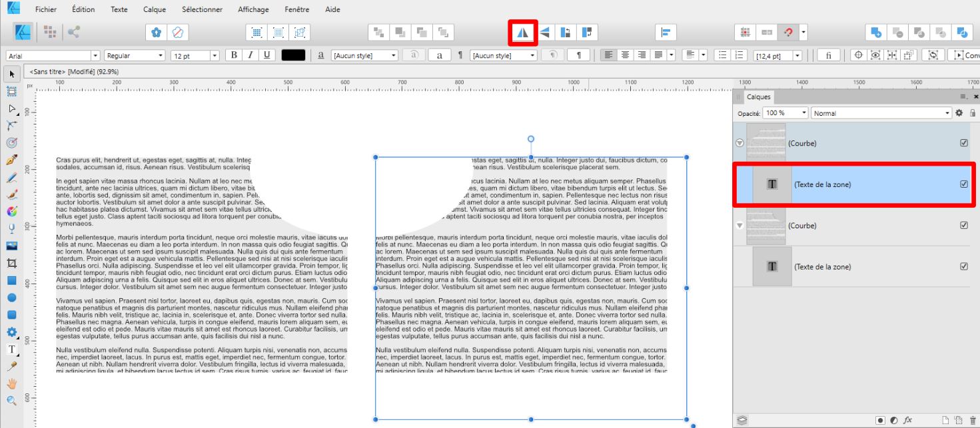
Task: Uncheck visibility of the last (Texte de la zone) layer
Action: pyautogui.click(x=963, y=266)
